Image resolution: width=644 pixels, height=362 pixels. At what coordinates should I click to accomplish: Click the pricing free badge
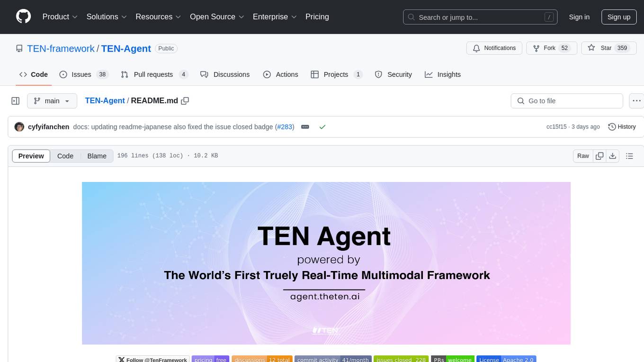[x=211, y=360]
